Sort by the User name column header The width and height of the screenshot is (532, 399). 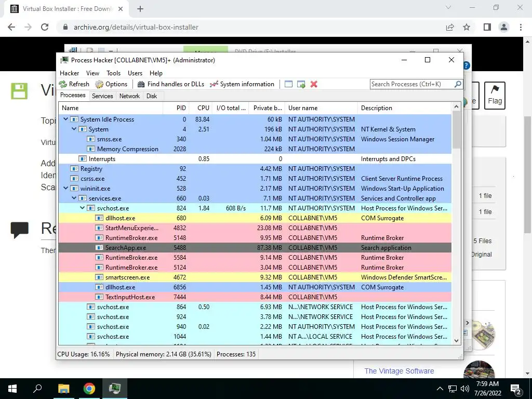[321, 108]
